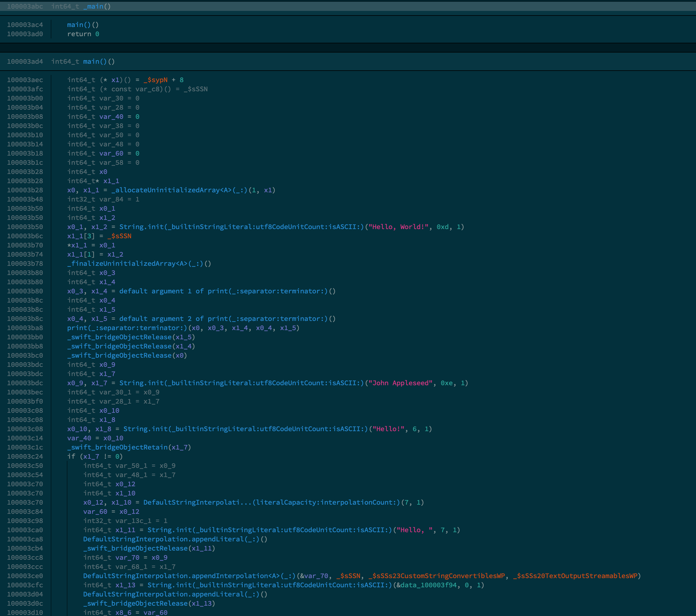Screen dimensions: 696x616
Task: Select var_60 assignment at 100003c84
Action: point(95,512)
